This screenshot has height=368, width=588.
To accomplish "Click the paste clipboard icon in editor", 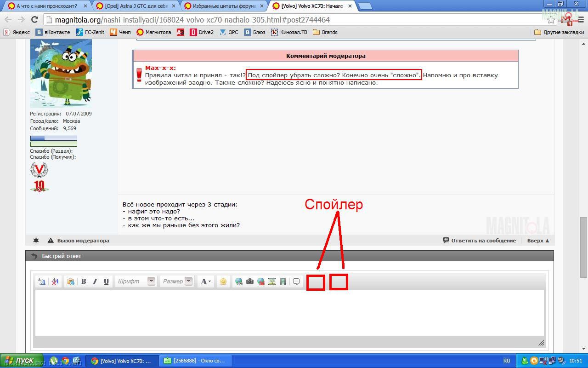I will click(x=71, y=282).
